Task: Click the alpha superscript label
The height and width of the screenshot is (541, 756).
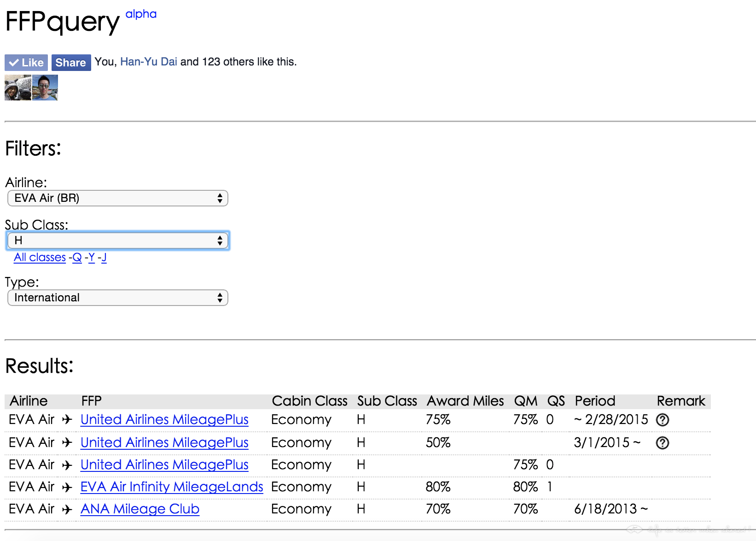Action: (x=141, y=14)
